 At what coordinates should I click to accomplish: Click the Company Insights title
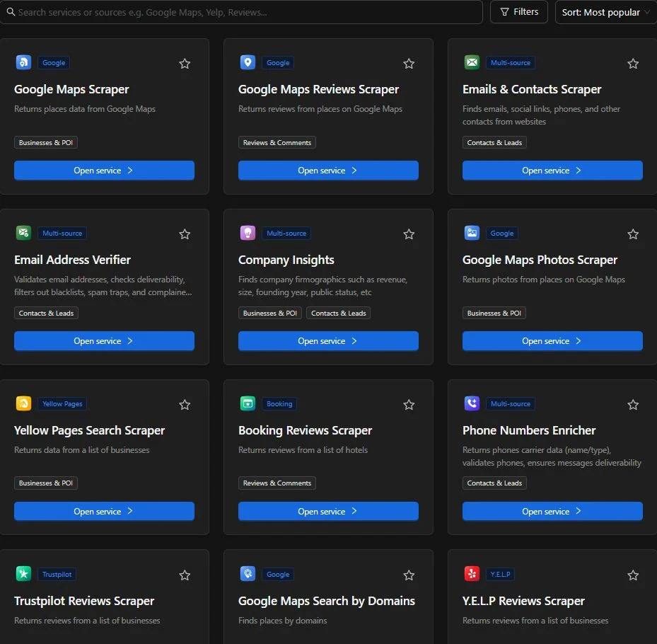286,260
